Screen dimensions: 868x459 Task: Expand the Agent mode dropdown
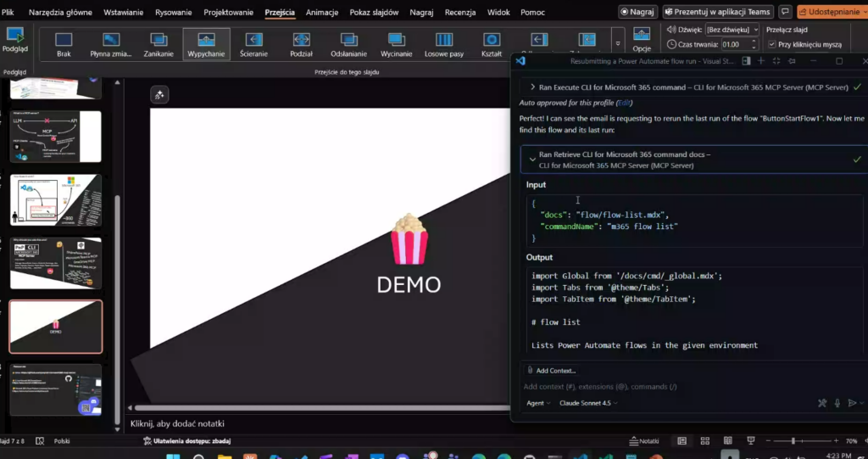pyautogui.click(x=537, y=403)
